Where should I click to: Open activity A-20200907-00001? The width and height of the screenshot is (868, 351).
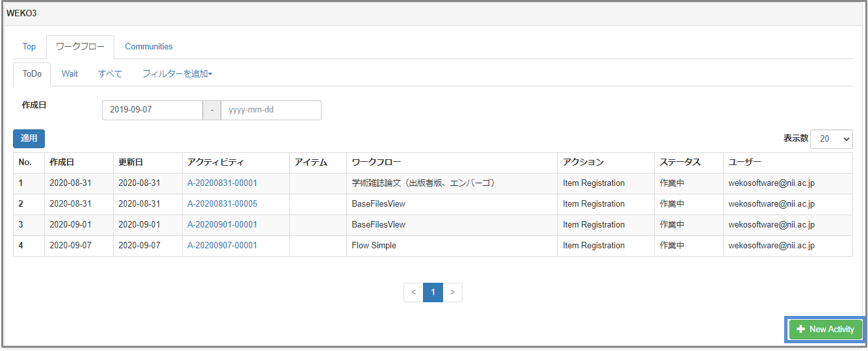point(222,246)
